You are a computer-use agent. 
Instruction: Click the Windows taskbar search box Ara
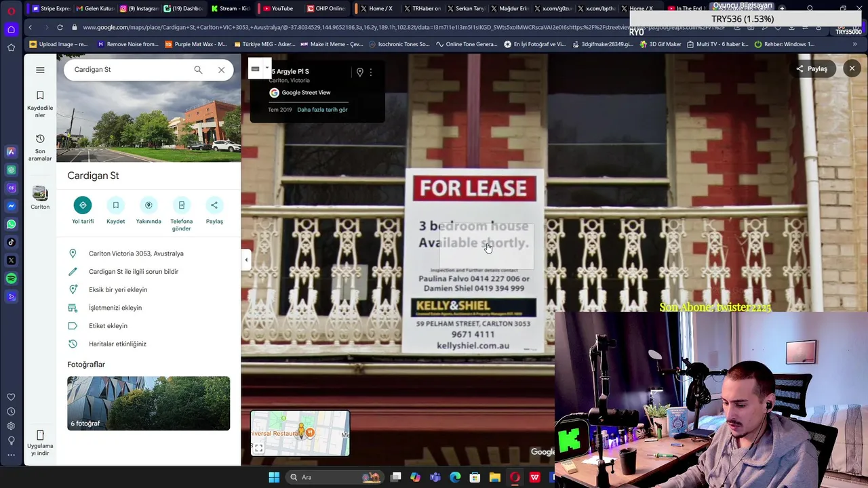pos(336,477)
